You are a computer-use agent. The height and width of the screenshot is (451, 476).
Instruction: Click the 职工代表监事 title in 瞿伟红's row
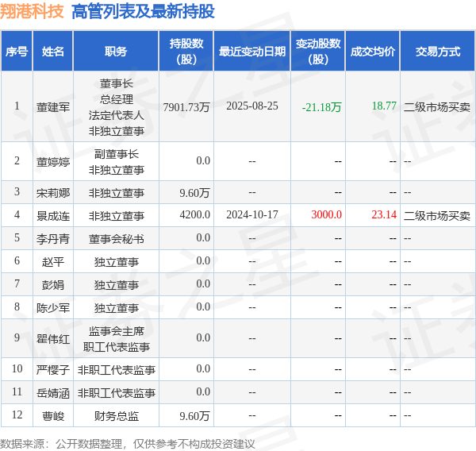click(117, 347)
